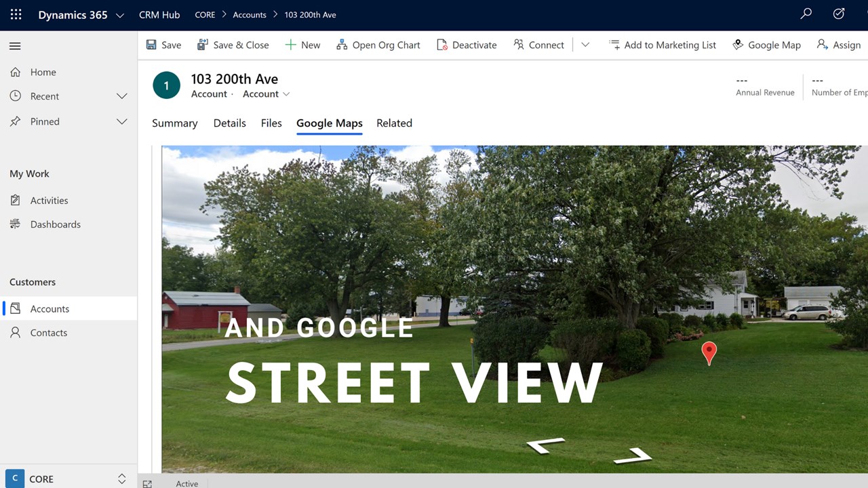
Task: Click the CORE area badge icon
Action: 14,479
